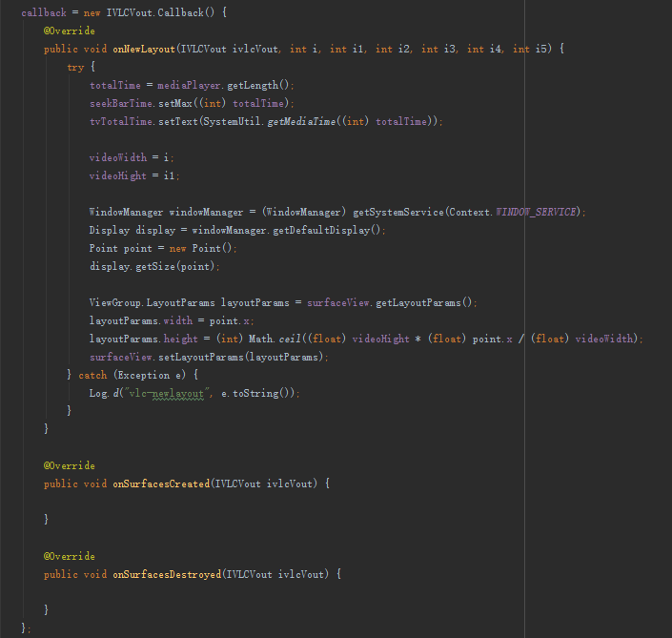
Task: Click the WINDOW_SERVICE constant
Action: tap(536, 212)
